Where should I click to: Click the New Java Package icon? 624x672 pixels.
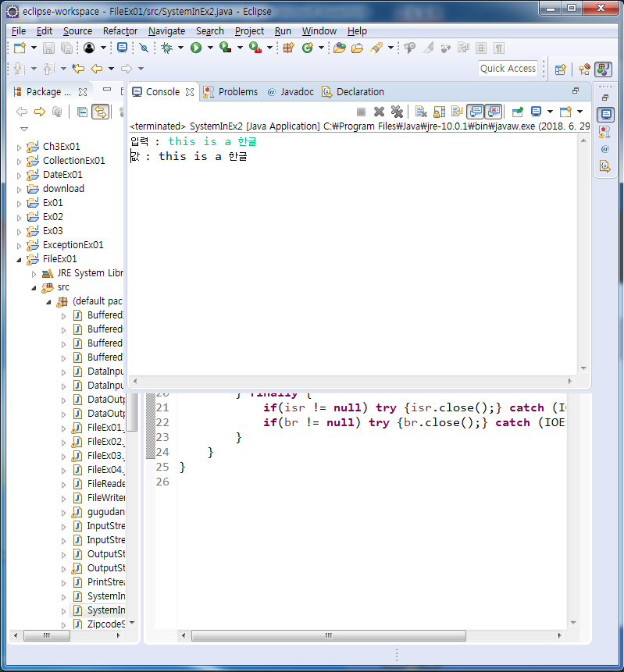pyautogui.click(x=288, y=48)
